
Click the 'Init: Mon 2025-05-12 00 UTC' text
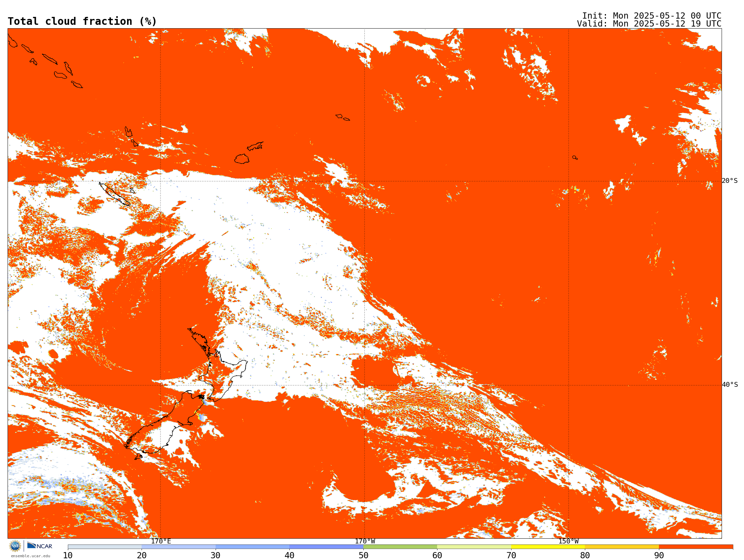click(x=652, y=16)
